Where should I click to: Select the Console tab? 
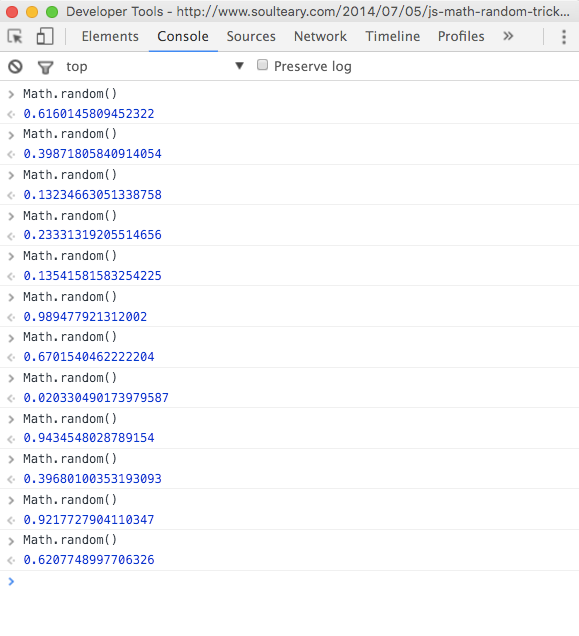(183, 37)
